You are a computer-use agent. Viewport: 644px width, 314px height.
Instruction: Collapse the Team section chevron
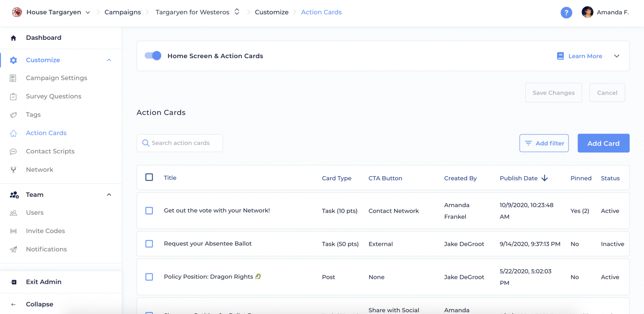[109, 195]
